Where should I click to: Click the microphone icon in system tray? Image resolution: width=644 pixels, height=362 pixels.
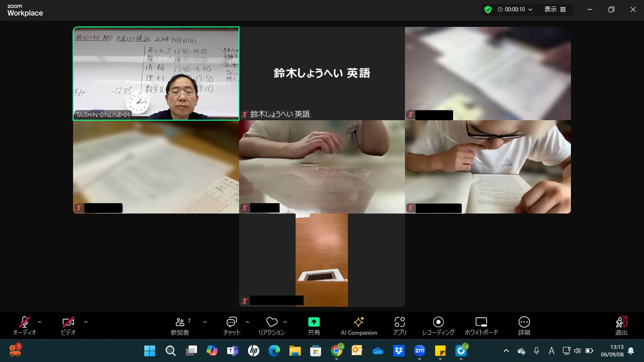coord(537,351)
